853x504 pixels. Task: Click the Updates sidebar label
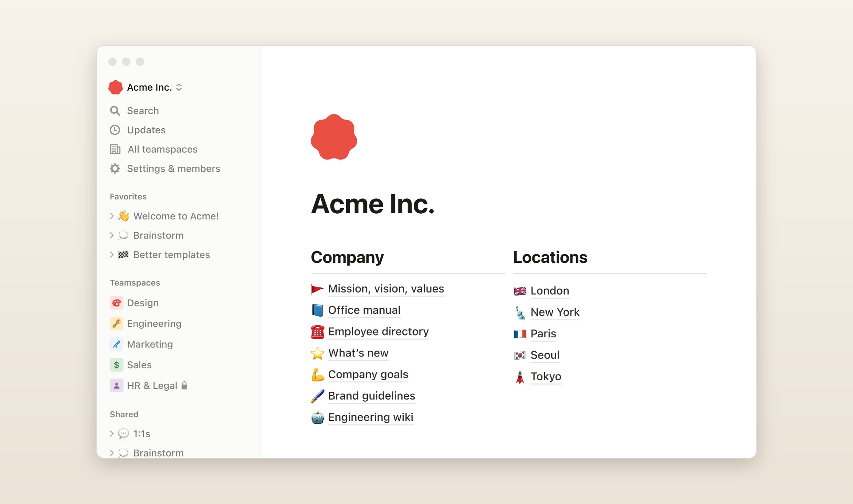(146, 130)
